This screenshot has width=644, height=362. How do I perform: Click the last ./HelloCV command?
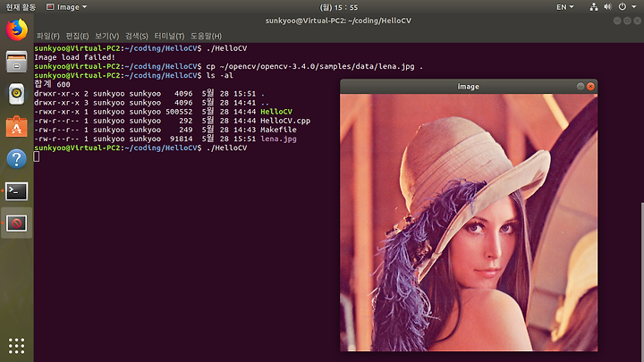(226, 147)
